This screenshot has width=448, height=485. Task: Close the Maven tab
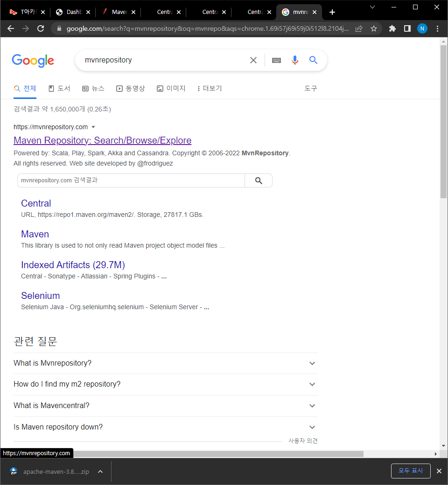133,12
